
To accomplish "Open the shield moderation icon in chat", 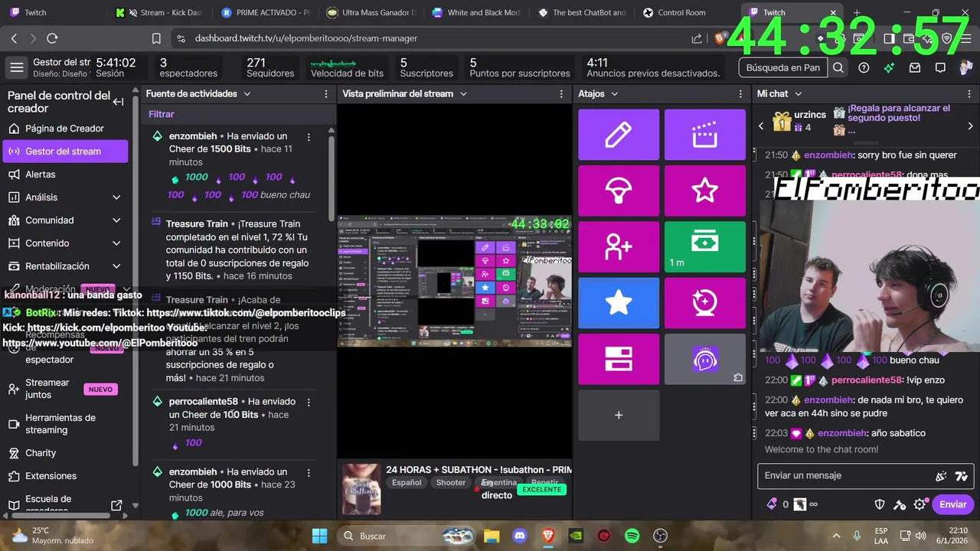I will click(x=880, y=504).
